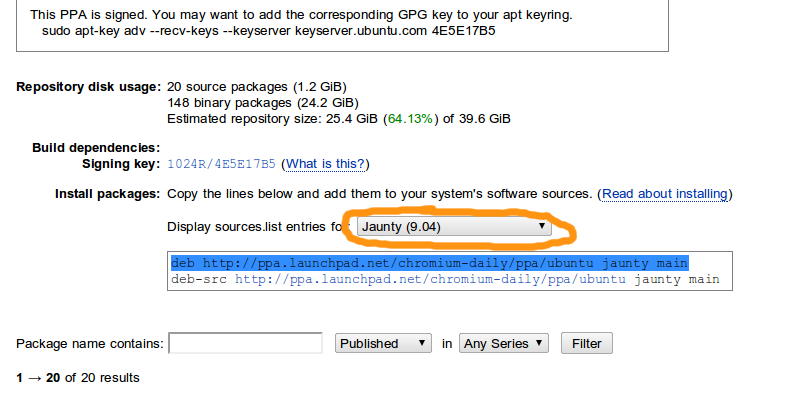This screenshot has height=395, width=798.
Task: Click 'jaunty main' in the deb-src line
Action: 676,279
